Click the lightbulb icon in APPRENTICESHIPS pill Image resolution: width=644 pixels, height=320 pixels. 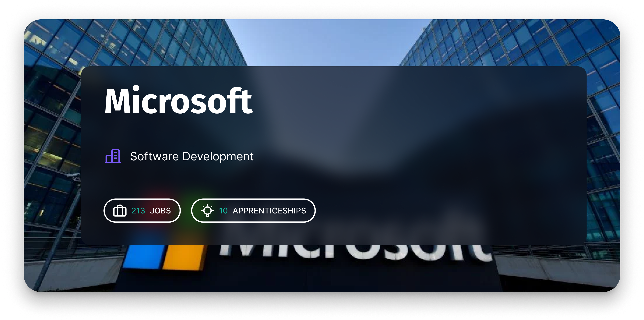click(207, 211)
